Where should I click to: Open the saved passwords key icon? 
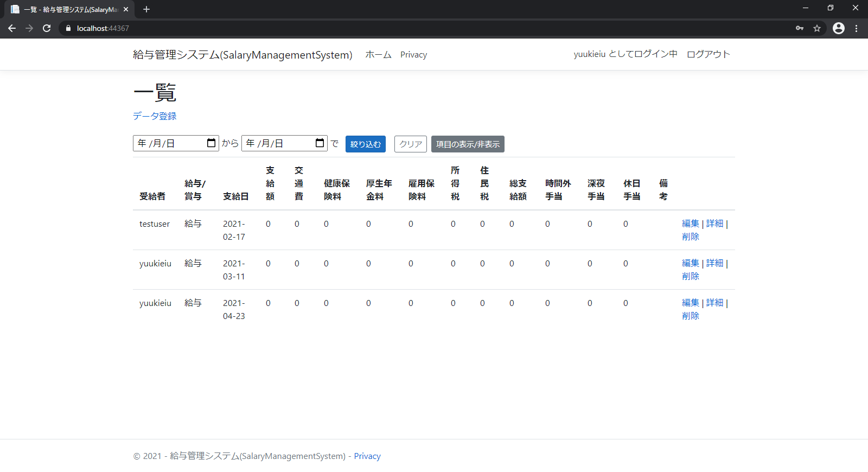(800, 28)
